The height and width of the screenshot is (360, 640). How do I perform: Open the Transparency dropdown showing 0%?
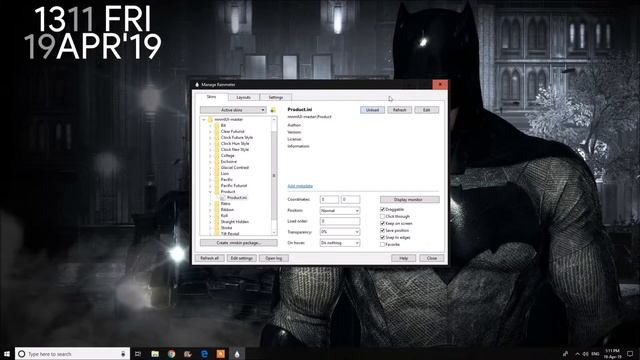(340, 232)
